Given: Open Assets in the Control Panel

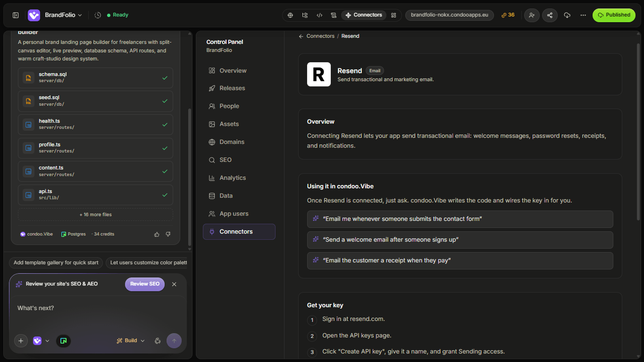Looking at the screenshot, I should (x=239, y=124).
